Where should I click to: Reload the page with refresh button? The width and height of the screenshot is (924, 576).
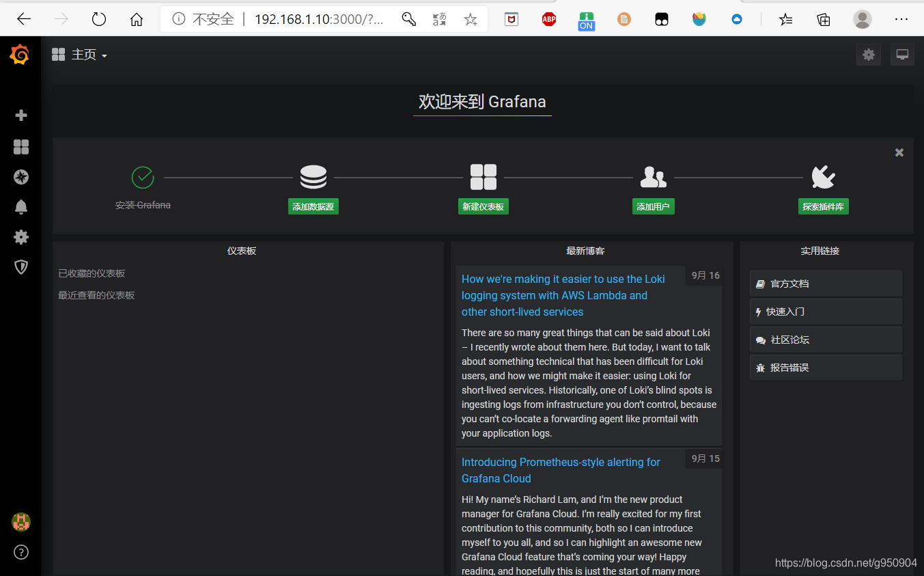tap(99, 19)
